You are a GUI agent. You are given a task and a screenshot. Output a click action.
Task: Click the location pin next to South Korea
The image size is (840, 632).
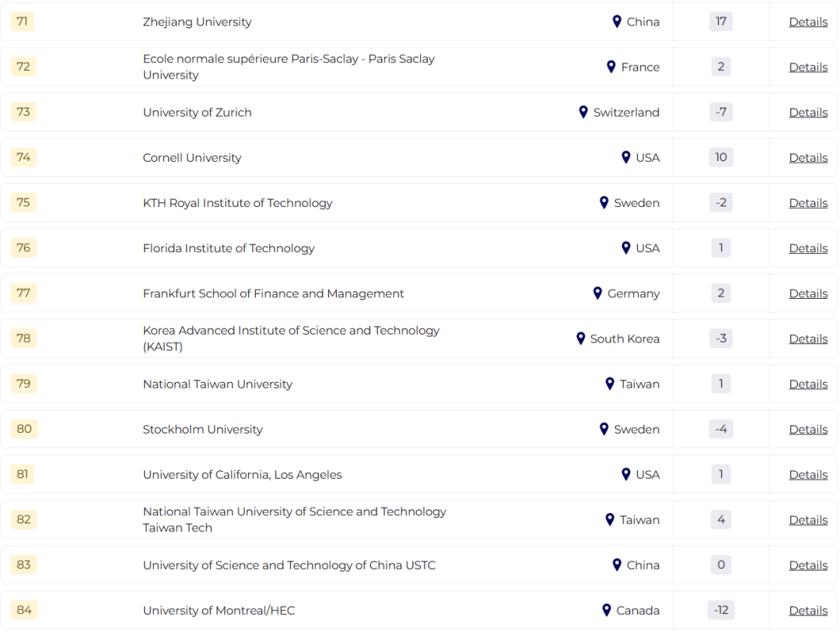[x=580, y=339]
